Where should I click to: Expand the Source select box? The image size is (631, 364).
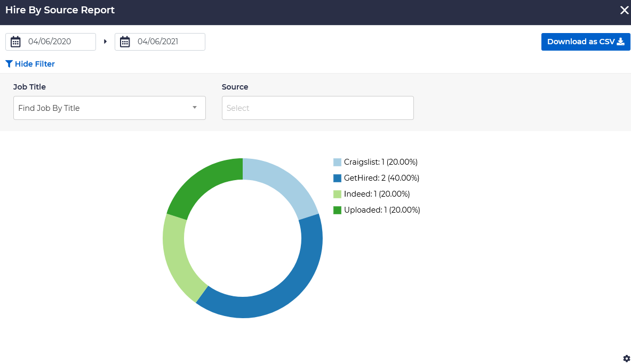click(x=317, y=108)
